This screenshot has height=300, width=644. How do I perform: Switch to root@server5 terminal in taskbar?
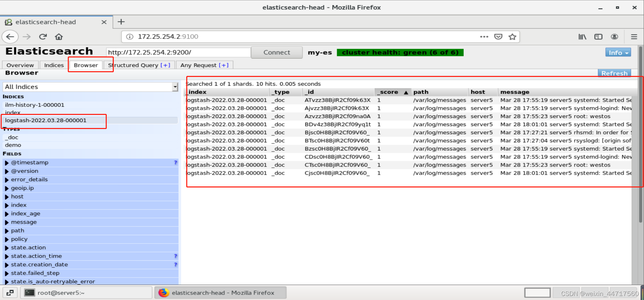(86, 293)
